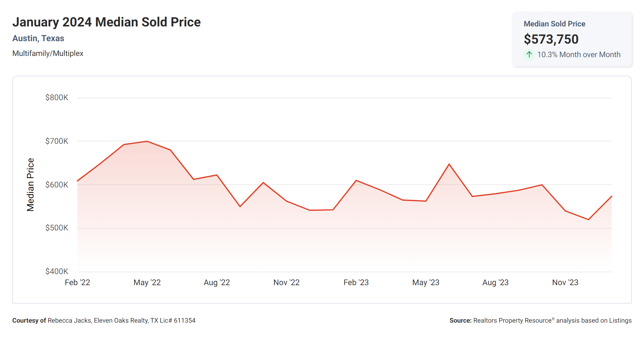Click the May '22 peak on the line
This screenshot has width=644, height=338.
[x=147, y=141]
